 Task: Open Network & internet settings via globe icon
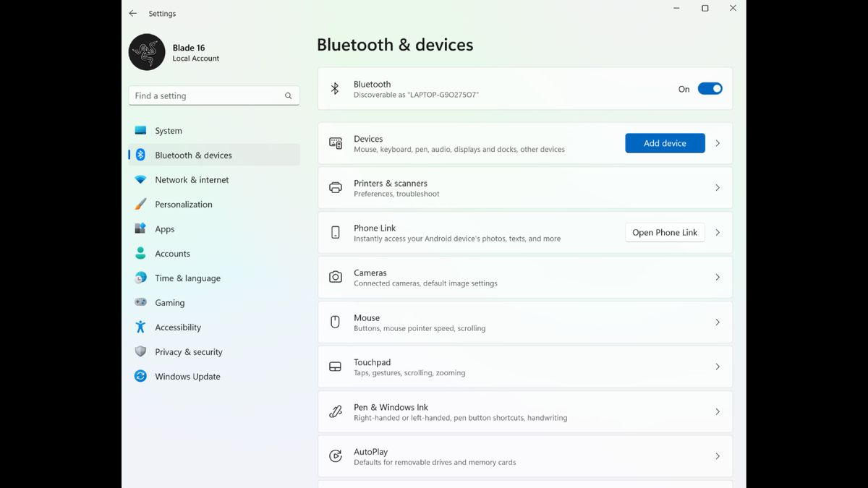[140, 179]
